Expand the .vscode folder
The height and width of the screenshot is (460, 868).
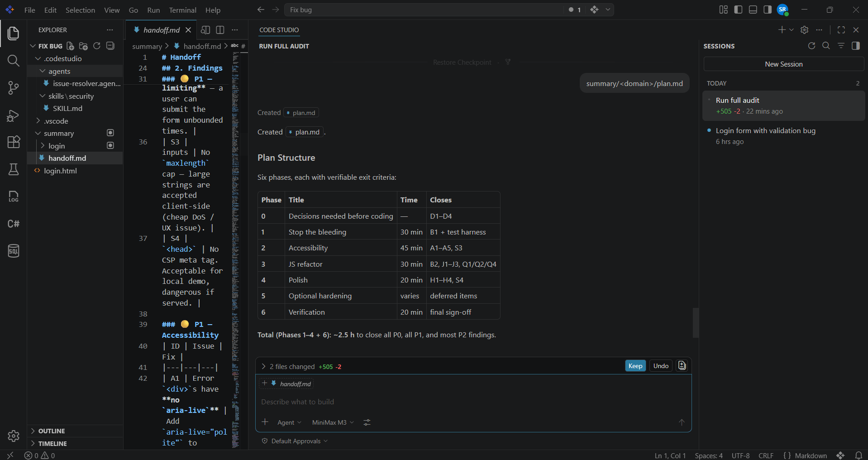click(38, 121)
